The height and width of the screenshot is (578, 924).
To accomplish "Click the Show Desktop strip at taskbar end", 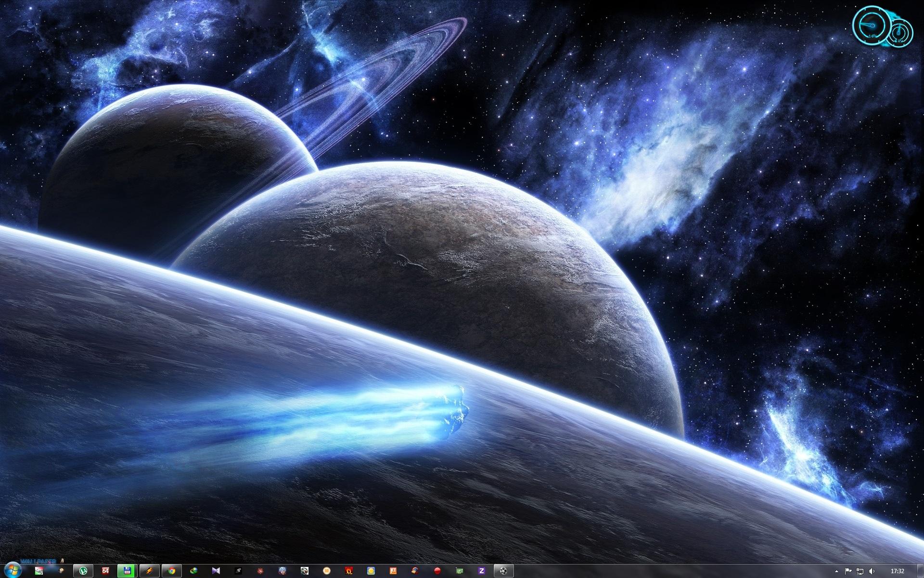I will [x=920, y=571].
